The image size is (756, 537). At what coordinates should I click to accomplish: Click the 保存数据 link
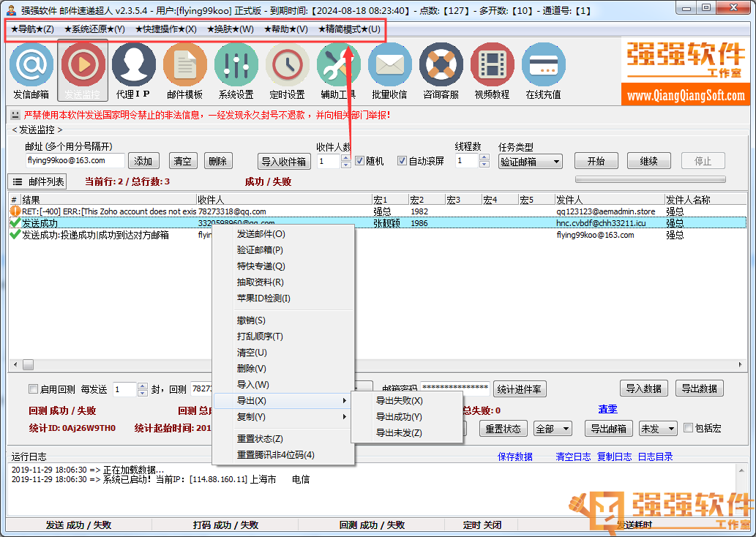tap(515, 457)
